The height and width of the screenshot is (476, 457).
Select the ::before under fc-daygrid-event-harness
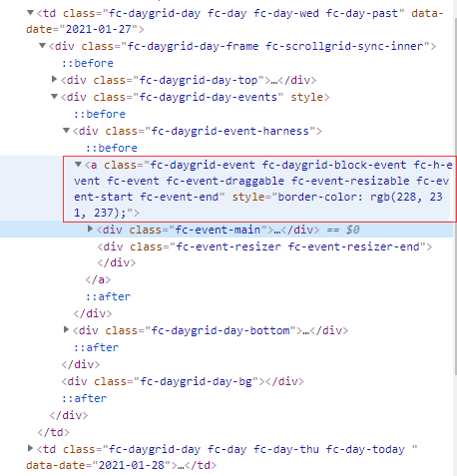112,148
